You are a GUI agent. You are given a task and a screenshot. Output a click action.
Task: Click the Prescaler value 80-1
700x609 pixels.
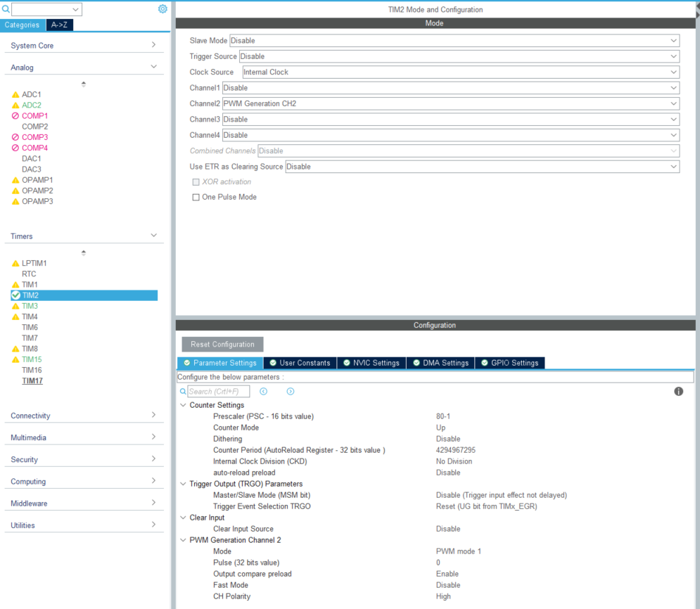pyautogui.click(x=443, y=416)
